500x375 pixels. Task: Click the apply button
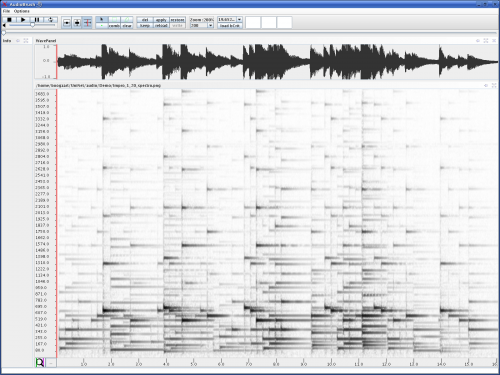pos(161,20)
